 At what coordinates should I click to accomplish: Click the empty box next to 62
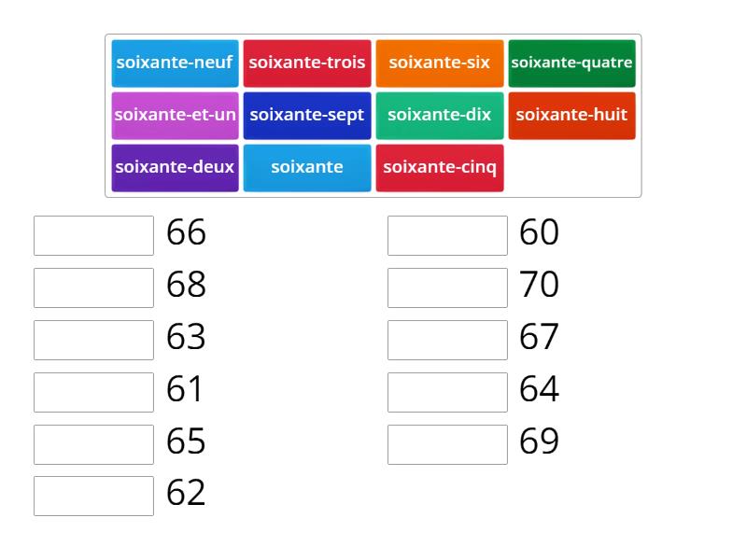93,496
